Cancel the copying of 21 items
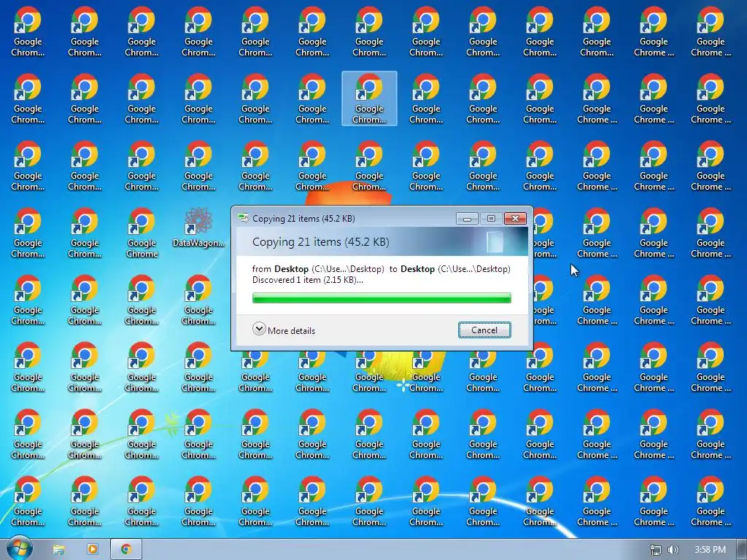This screenshot has width=747, height=560. 484,330
